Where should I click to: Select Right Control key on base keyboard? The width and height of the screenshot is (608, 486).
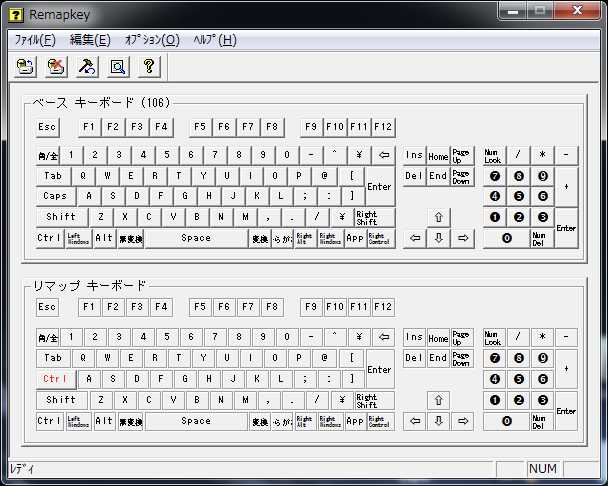pyautogui.click(x=379, y=238)
